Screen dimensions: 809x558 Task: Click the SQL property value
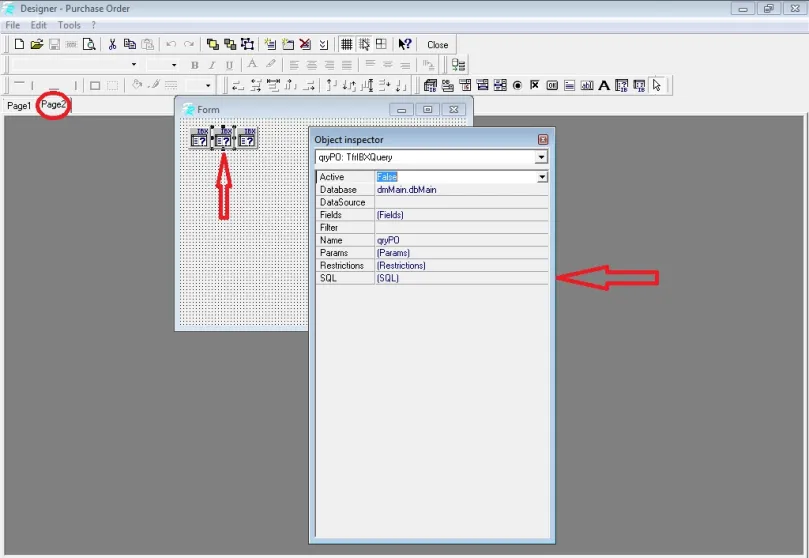[460, 279]
